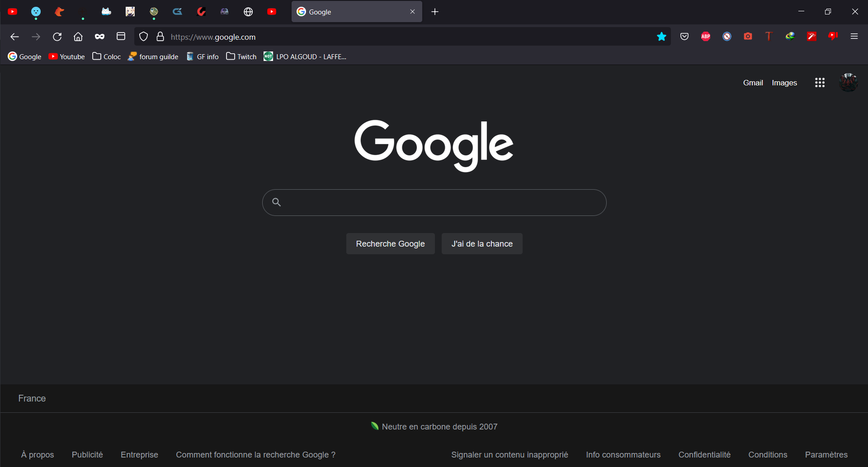This screenshot has width=868, height=467.
Task: Open tracking protection shield panel
Action: click(143, 37)
